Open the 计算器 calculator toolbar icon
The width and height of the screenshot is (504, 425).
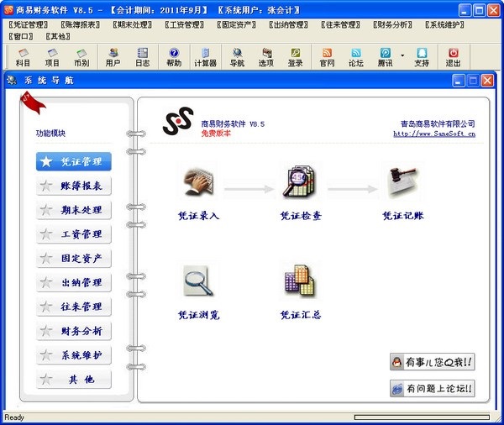coord(205,57)
